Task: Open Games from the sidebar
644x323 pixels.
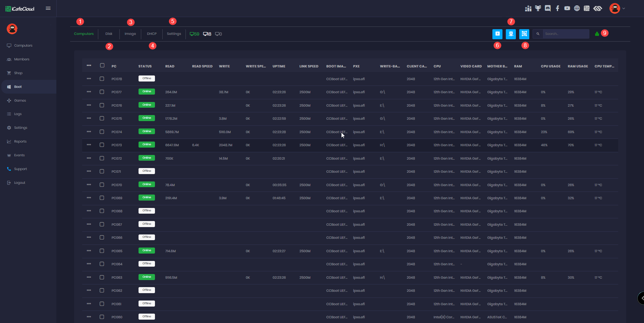Action: point(20,101)
